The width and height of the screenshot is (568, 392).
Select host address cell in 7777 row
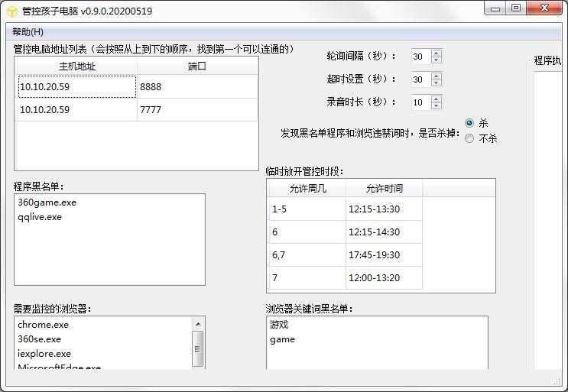[x=77, y=110]
